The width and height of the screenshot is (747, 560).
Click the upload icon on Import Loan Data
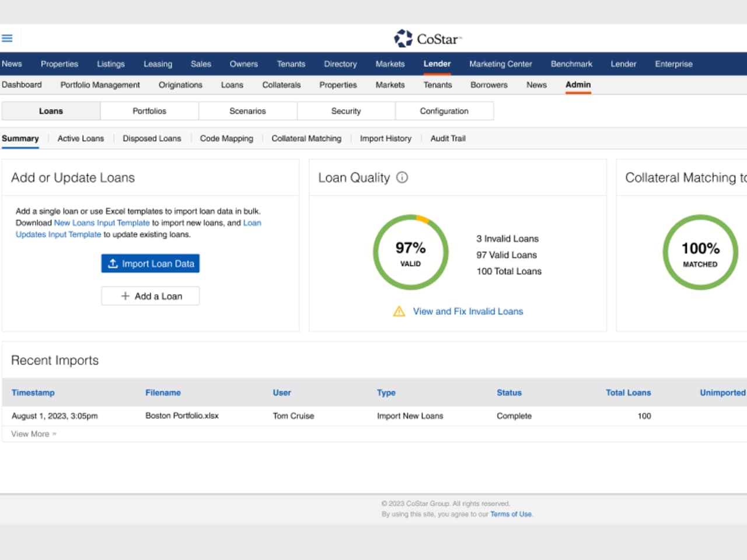tap(113, 263)
